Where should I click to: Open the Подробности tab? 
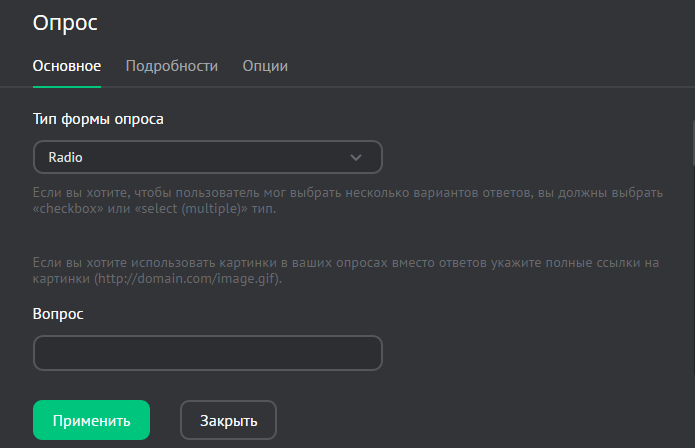pos(172,66)
